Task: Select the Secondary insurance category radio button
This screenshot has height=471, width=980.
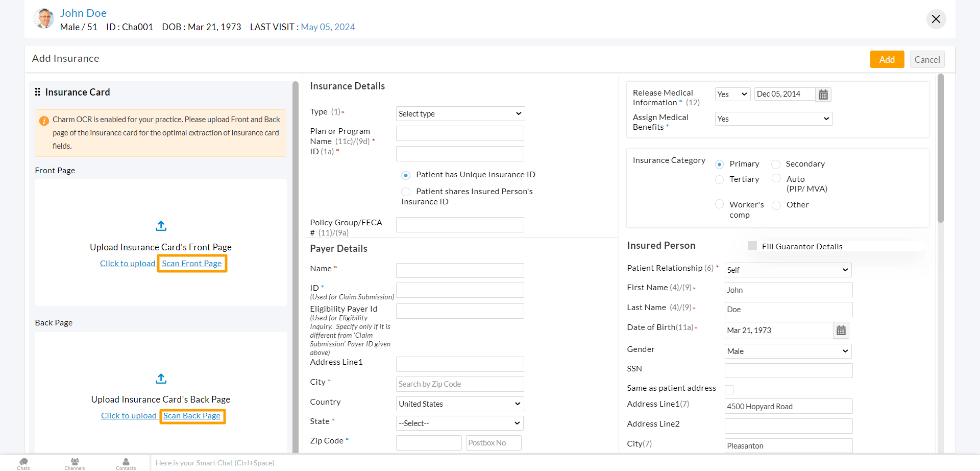Action: point(776,164)
